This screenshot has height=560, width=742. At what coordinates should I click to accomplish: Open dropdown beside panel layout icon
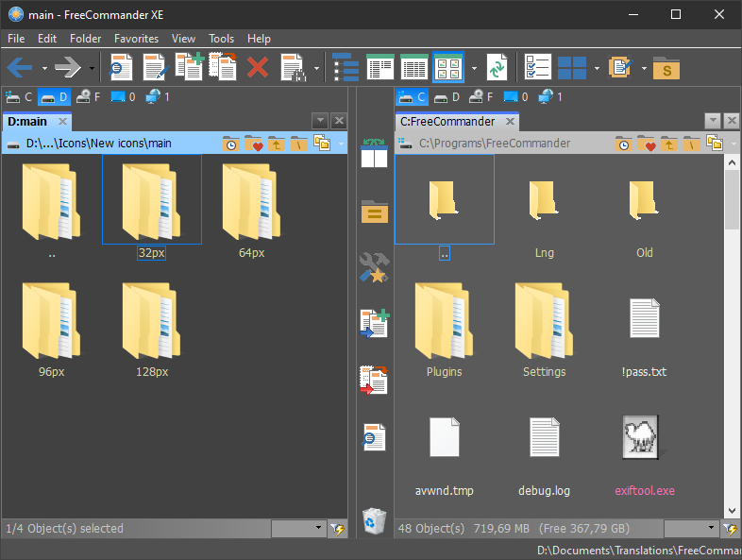click(597, 68)
